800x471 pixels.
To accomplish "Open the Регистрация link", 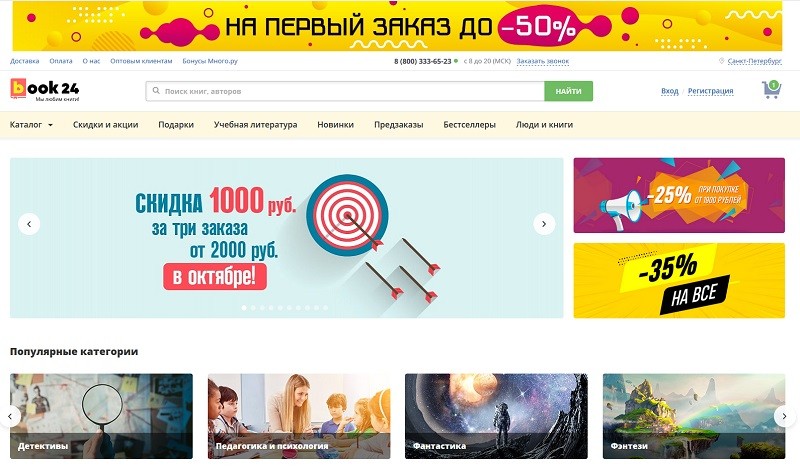I will click(x=710, y=91).
